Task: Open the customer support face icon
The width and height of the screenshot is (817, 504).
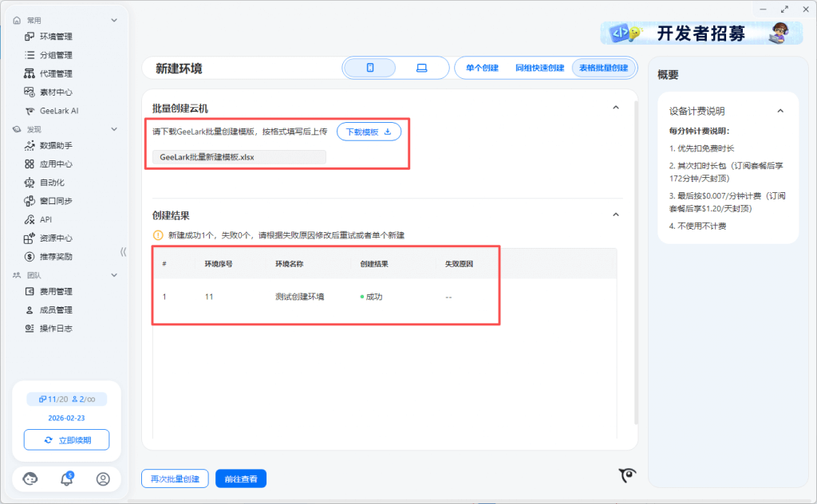Action: tap(30, 478)
